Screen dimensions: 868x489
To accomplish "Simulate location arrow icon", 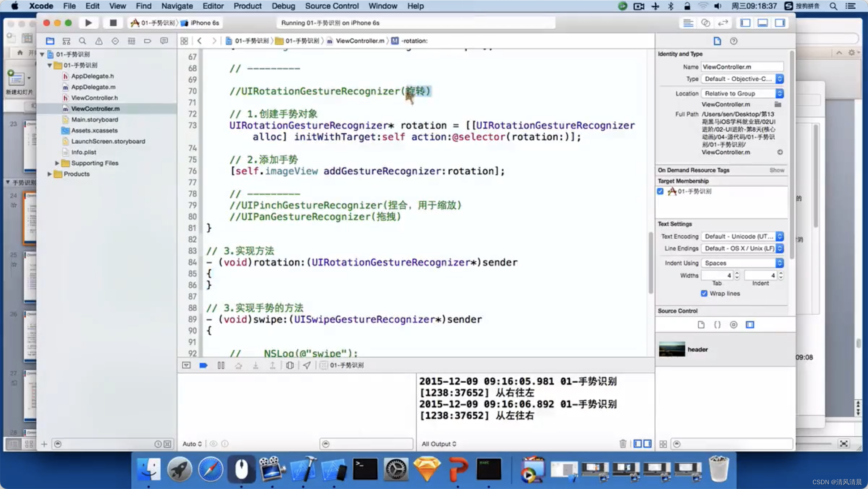I will pyautogui.click(x=307, y=365).
